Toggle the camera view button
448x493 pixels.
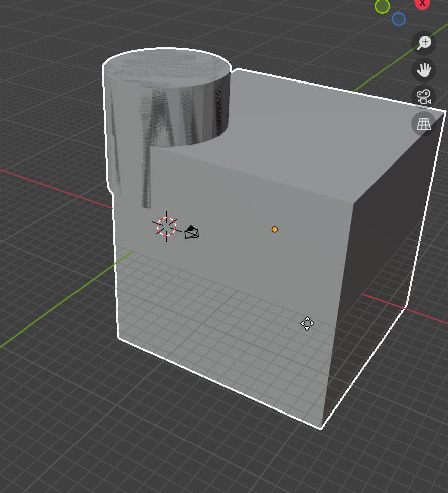coord(424,97)
